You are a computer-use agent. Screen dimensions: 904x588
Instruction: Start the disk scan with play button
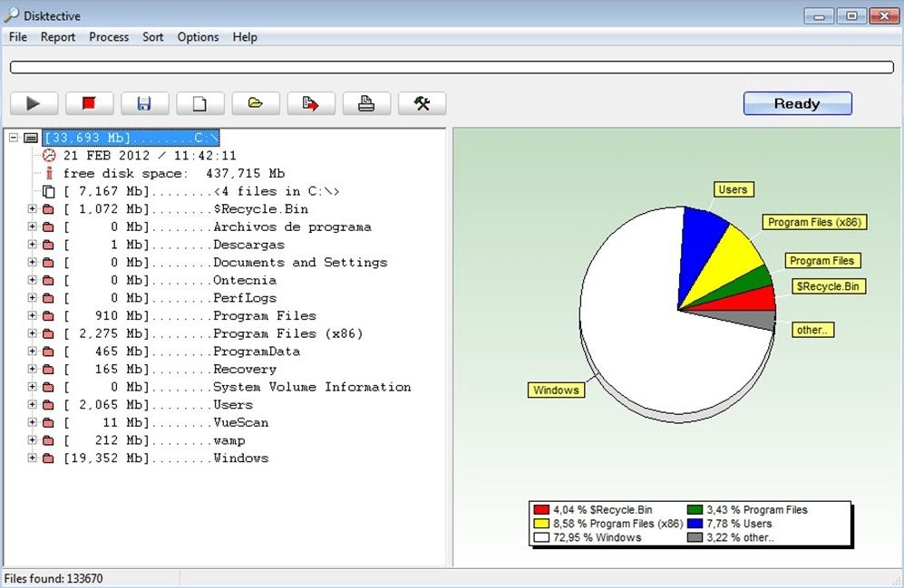tap(34, 103)
